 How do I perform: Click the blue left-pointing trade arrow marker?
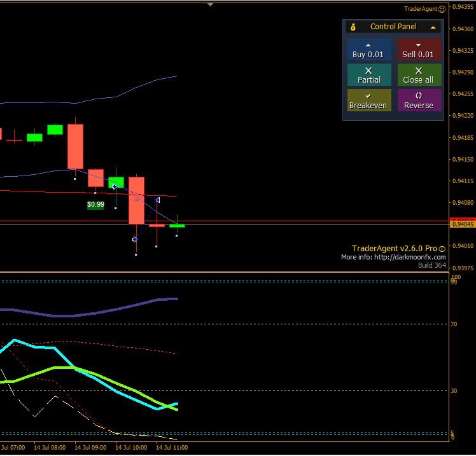[x=158, y=200]
